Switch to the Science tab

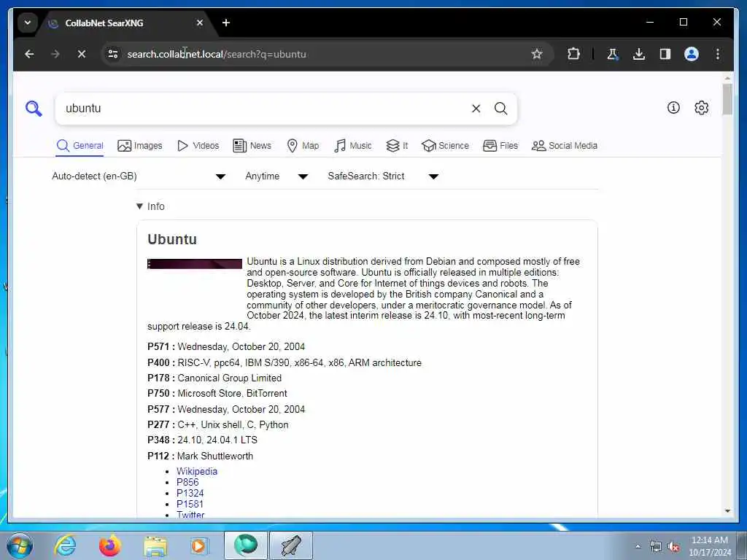tap(446, 146)
